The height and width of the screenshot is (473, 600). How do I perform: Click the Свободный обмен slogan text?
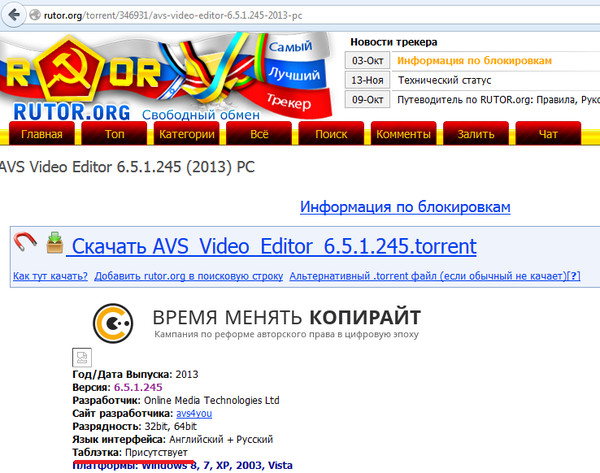tap(201, 114)
